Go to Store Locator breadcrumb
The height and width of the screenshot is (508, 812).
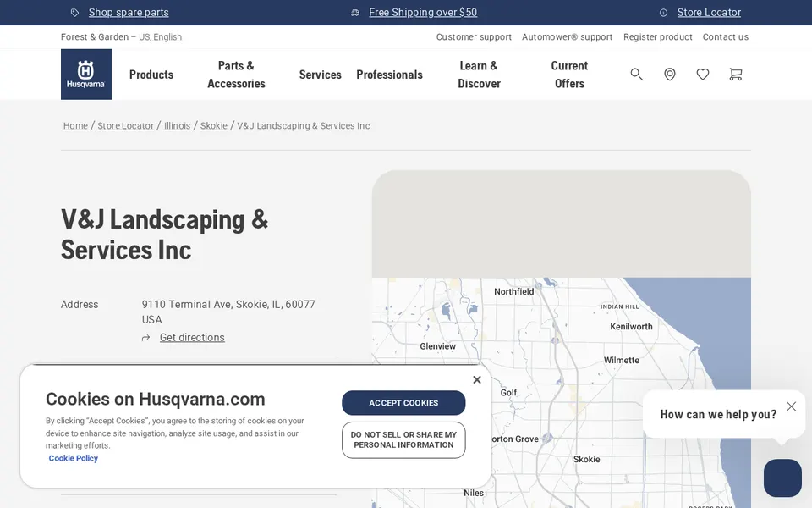pyautogui.click(x=126, y=126)
